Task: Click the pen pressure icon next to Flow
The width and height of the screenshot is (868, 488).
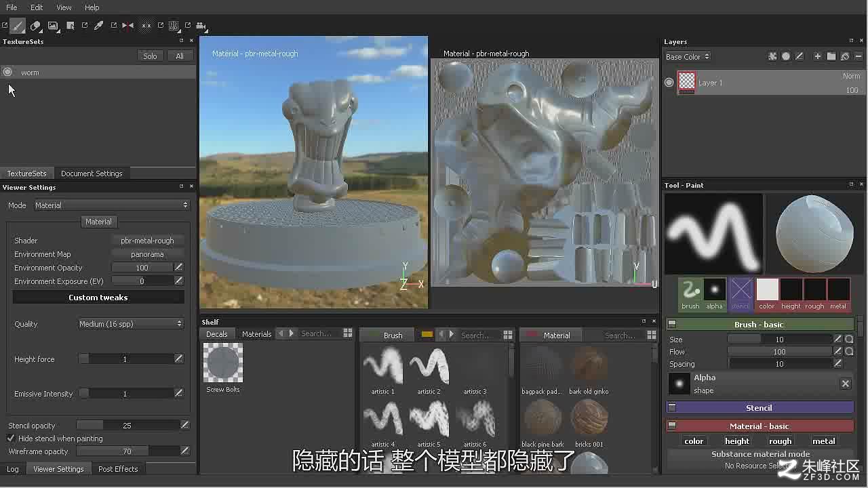Action: click(x=838, y=351)
